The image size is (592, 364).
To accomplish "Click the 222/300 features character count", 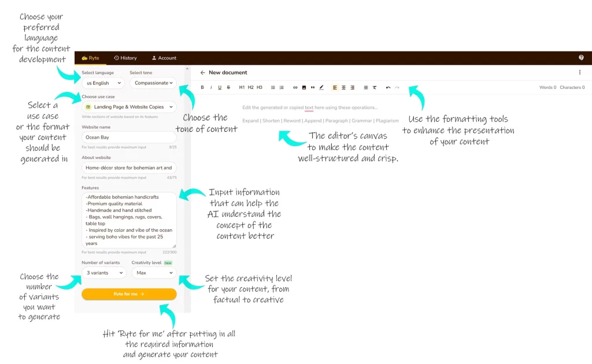I will [169, 252].
